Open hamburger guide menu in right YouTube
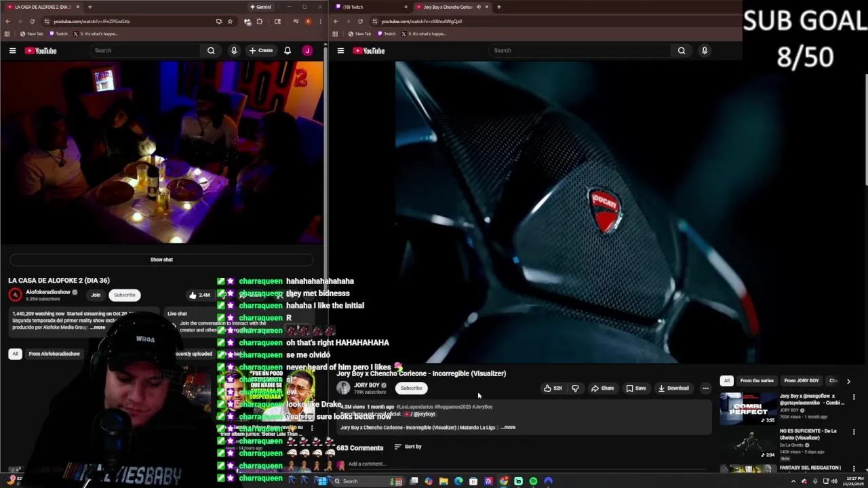This screenshot has height=488, width=868. pyautogui.click(x=340, y=51)
